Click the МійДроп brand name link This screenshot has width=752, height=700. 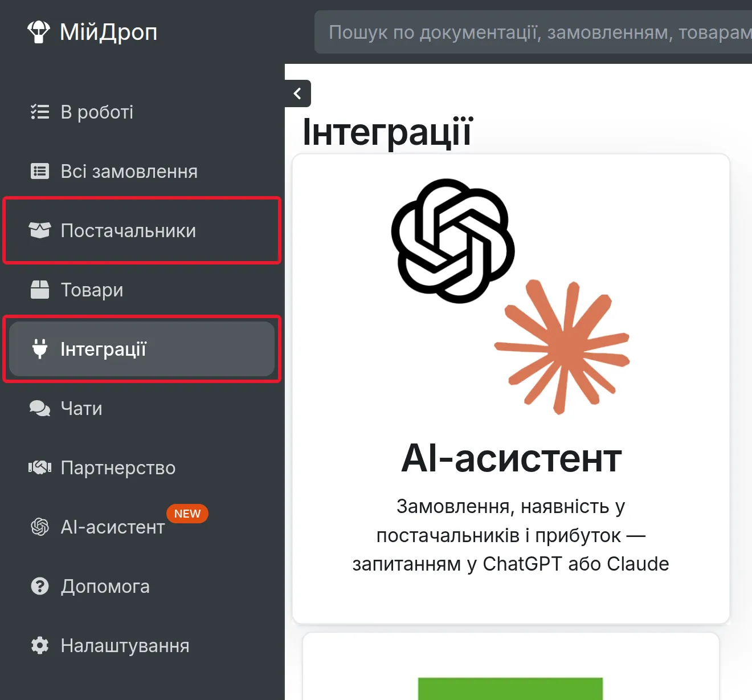tap(108, 32)
